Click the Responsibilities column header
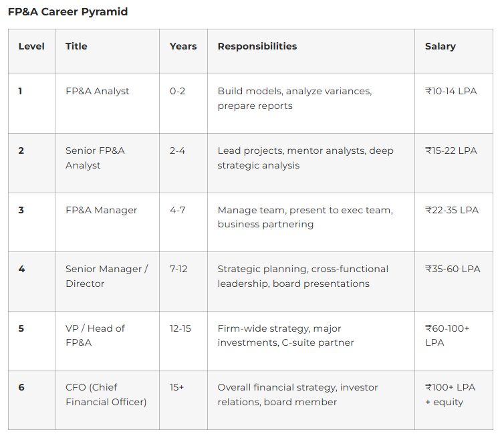The image size is (504, 440). [x=257, y=46]
